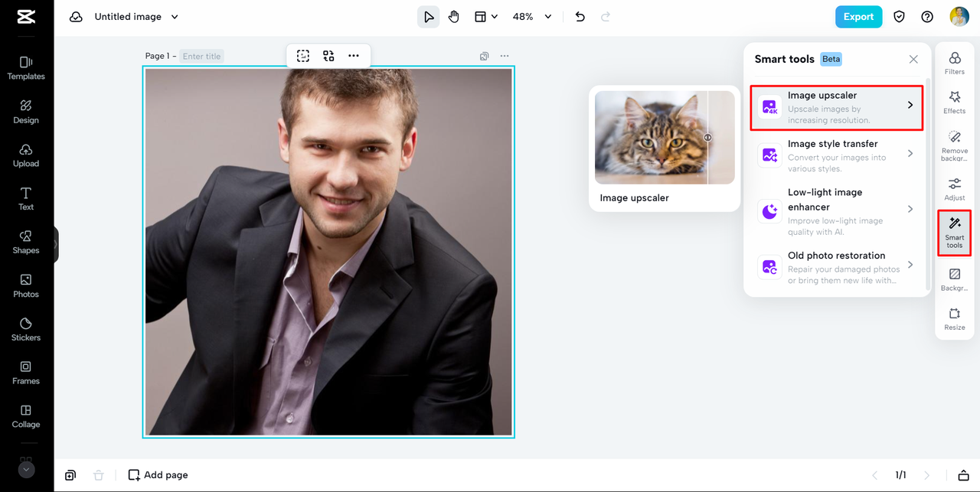Screen dimensions: 980x492
Task: Open the Resize tool
Action: tap(955, 319)
